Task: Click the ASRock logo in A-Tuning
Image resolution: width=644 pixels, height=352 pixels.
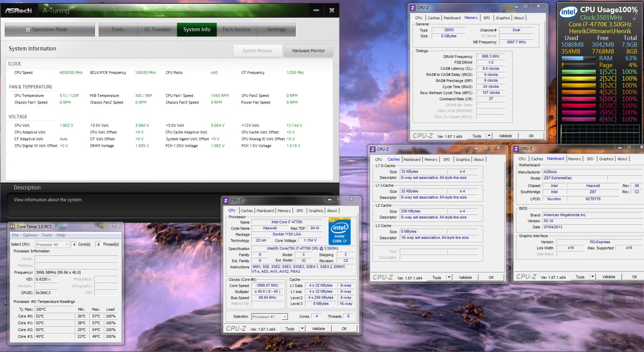Action: click(x=19, y=11)
